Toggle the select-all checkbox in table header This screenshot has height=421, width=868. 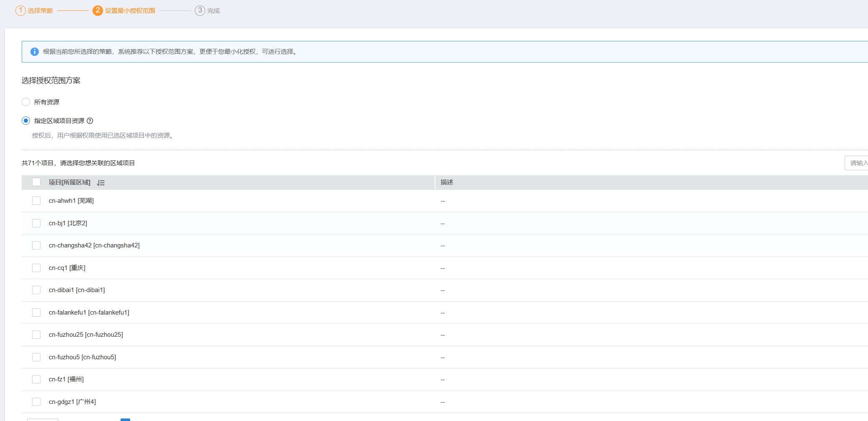36,182
